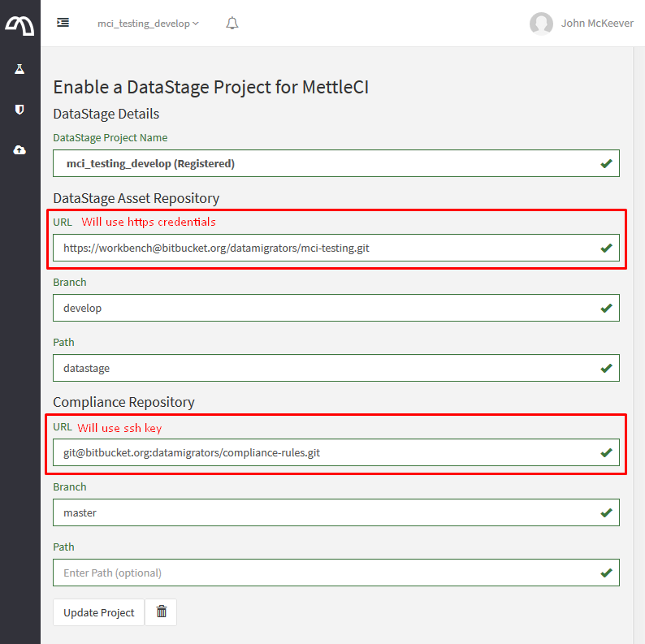The width and height of the screenshot is (645, 644).
Task: Click the optional Compliance Path field
Action: coord(325,573)
